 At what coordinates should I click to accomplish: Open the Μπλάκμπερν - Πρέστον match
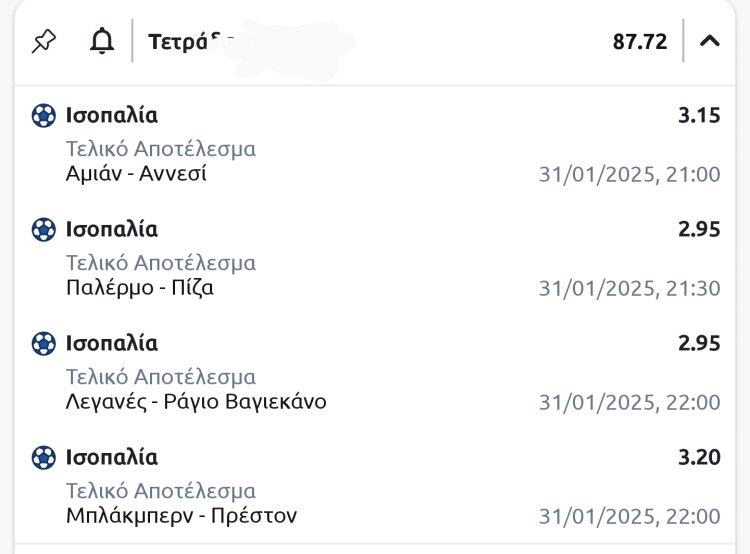click(181, 516)
